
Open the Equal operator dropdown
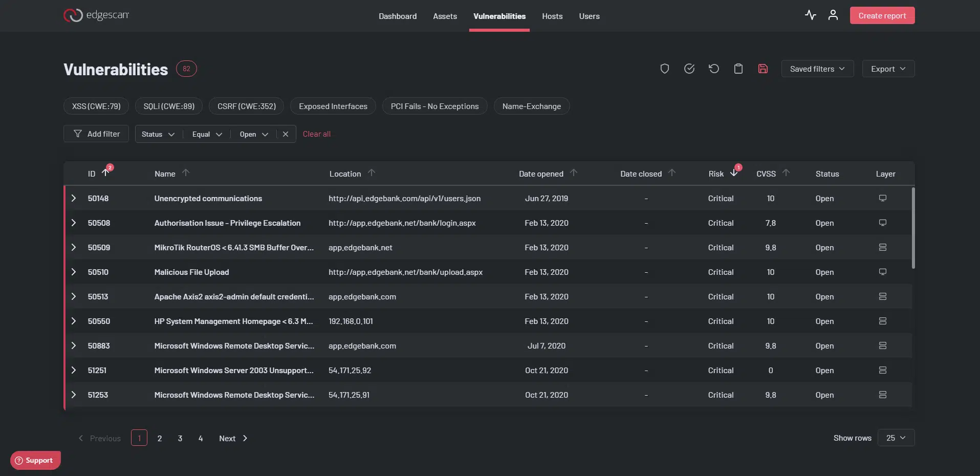click(207, 134)
